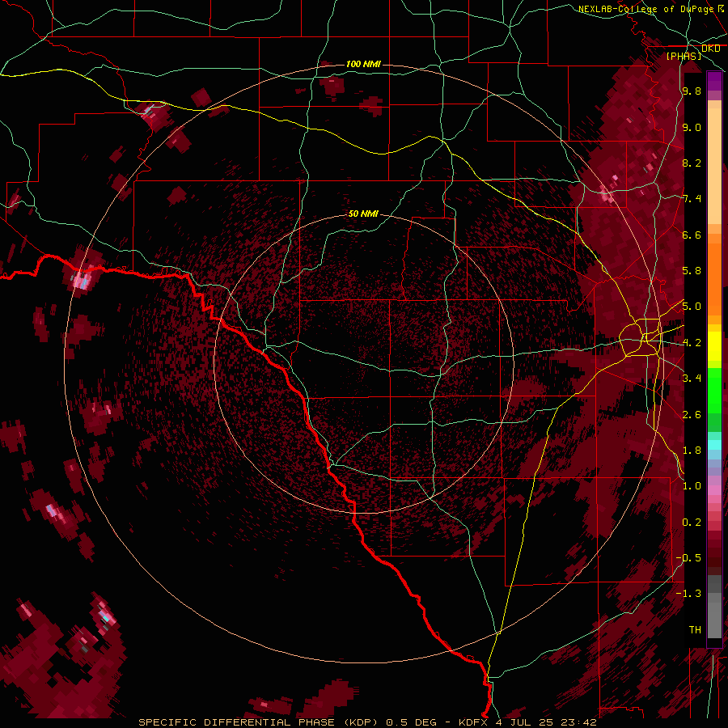728x728 pixels.
Task: Click the SPECIFIC DIFFERENTIAL PHASE (KDP) caption
Action: [x=258, y=722]
